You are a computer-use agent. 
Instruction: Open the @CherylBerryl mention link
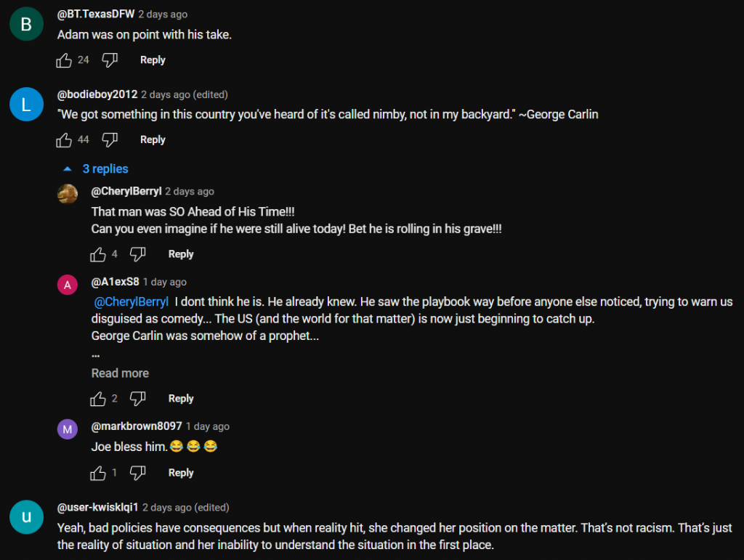click(x=132, y=301)
